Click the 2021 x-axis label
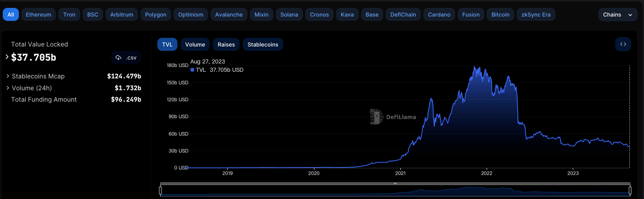Viewport: 644px width, 199px height. pyautogui.click(x=400, y=173)
